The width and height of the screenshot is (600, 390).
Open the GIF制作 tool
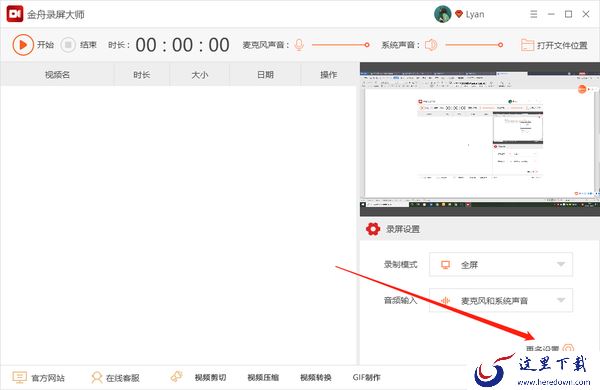[x=367, y=378]
